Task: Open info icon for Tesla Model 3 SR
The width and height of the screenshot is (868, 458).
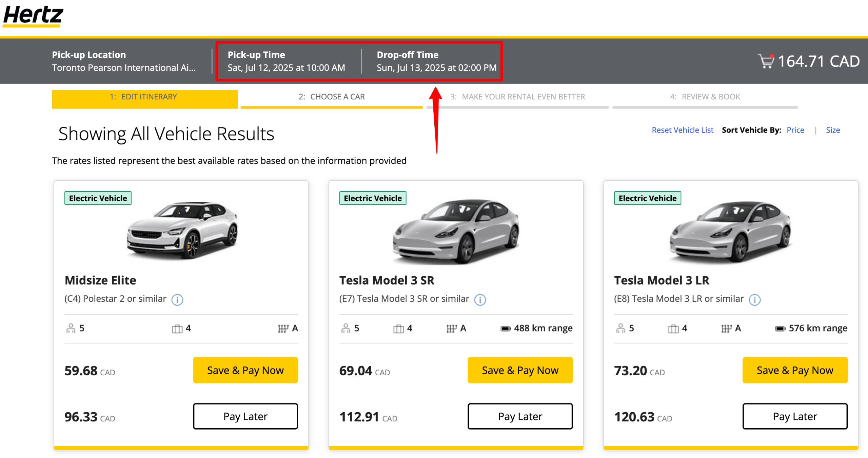Action: coord(480,299)
